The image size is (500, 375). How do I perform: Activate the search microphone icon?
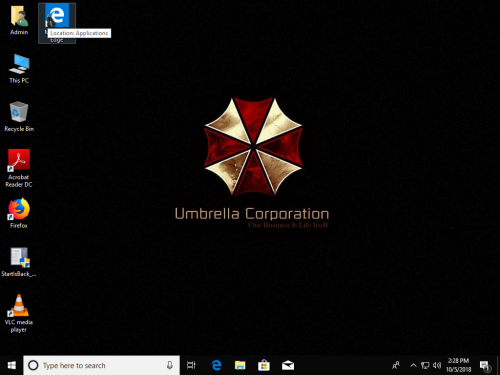[170, 365]
